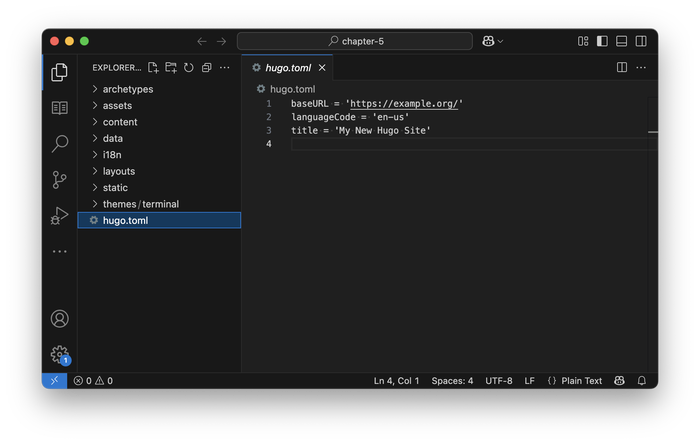Close the hugo.toml editor tab
This screenshot has height=444, width=700.
(x=322, y=67)
